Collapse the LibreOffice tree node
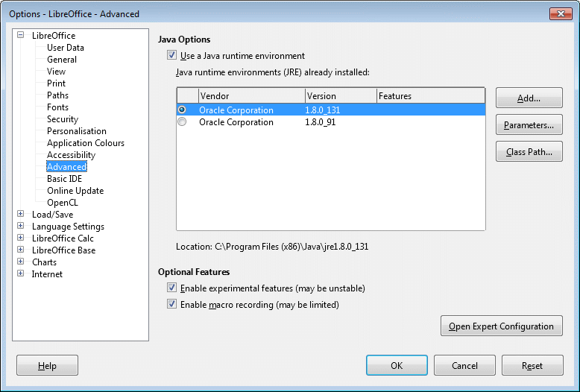 21,35
